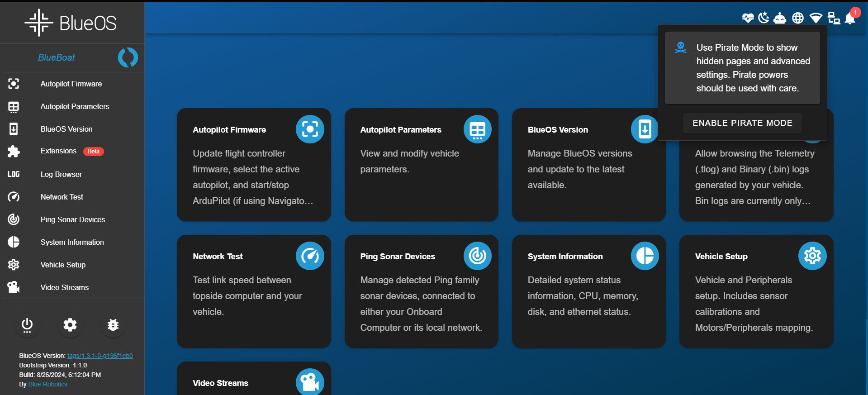Click the vehicle connection tray icon

pyautogui.click(x=780, y=18)
